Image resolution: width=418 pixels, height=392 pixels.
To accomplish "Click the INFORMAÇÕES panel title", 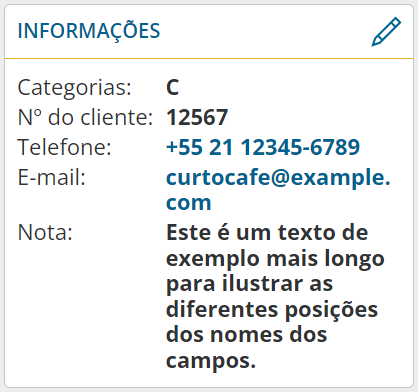I will pyautogui.click(x=89, y=31).
